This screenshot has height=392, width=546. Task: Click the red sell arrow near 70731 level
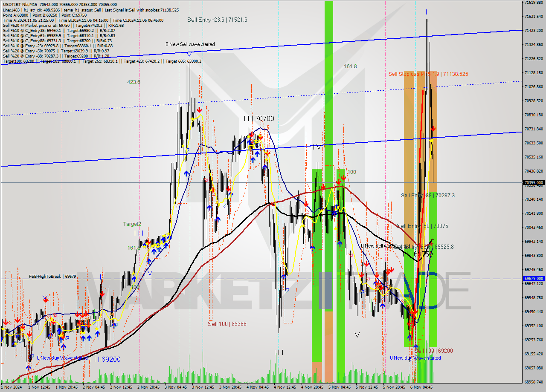pos(433,128)
